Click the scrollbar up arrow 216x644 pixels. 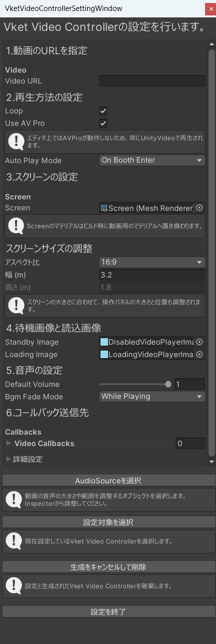click(212, 44)
